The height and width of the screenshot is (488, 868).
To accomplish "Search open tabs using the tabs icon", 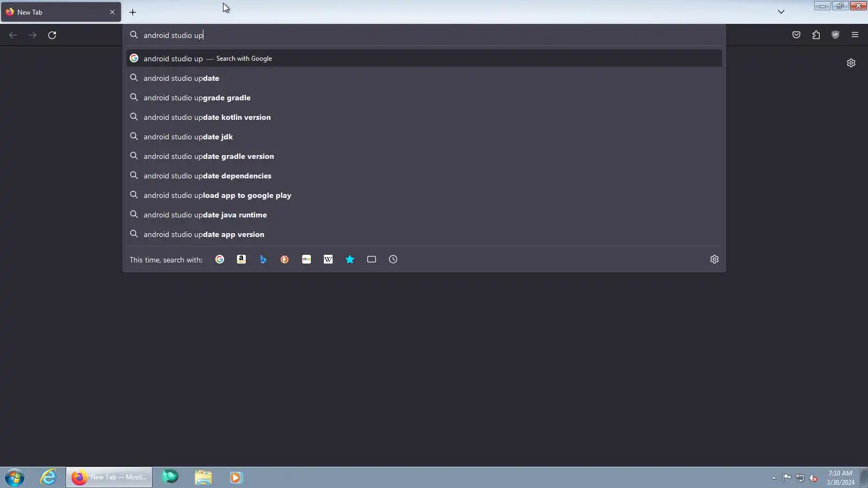I will point(372,260).
